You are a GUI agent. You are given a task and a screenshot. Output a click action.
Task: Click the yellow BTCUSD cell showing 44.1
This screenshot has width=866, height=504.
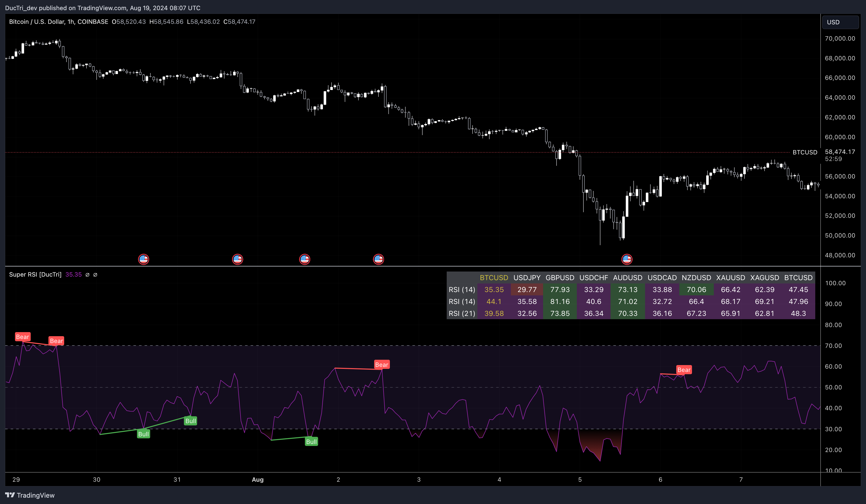[494, 302]
